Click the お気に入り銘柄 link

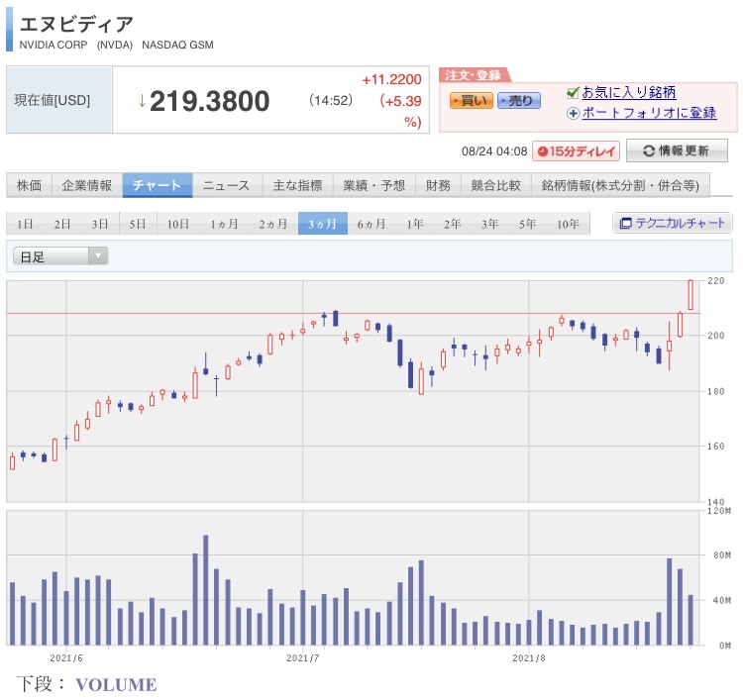point(628,93)
